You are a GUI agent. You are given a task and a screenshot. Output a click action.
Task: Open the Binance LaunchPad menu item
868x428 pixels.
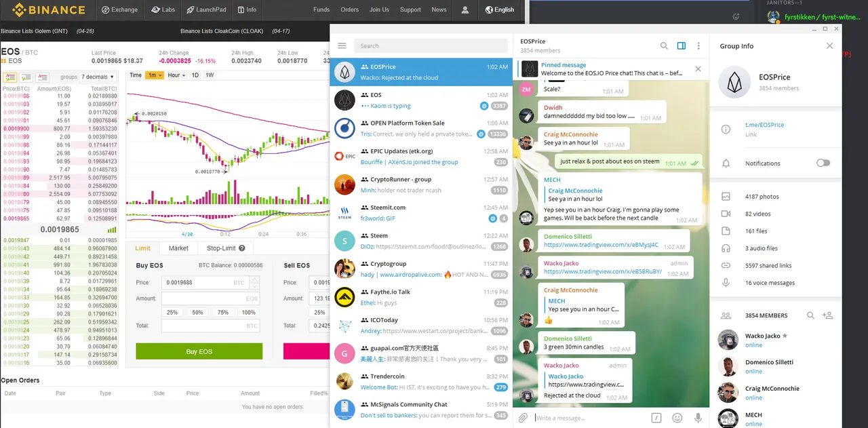click(206, 10)
